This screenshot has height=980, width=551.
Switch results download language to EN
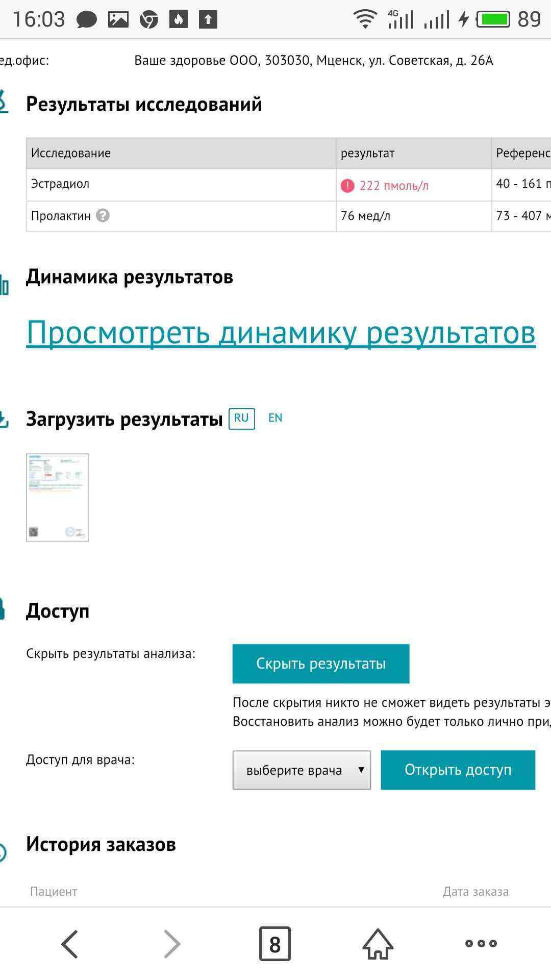coord(275,418)
